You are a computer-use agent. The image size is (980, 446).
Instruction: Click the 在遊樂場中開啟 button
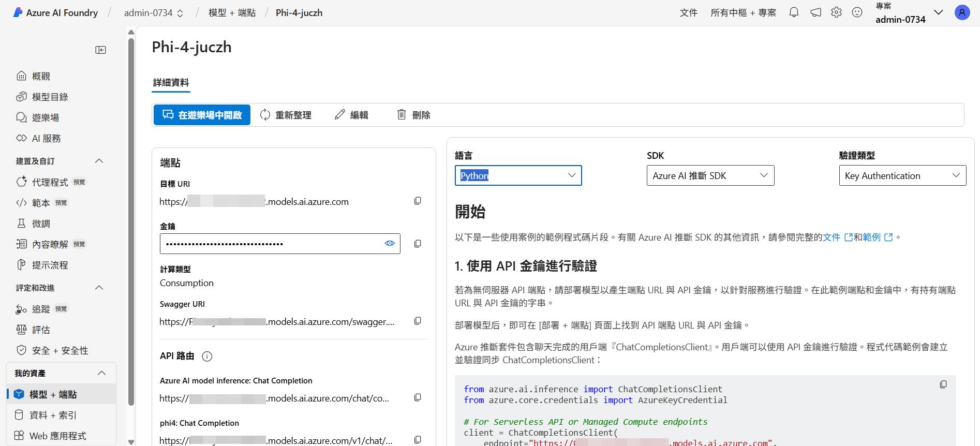coord(202,115)
